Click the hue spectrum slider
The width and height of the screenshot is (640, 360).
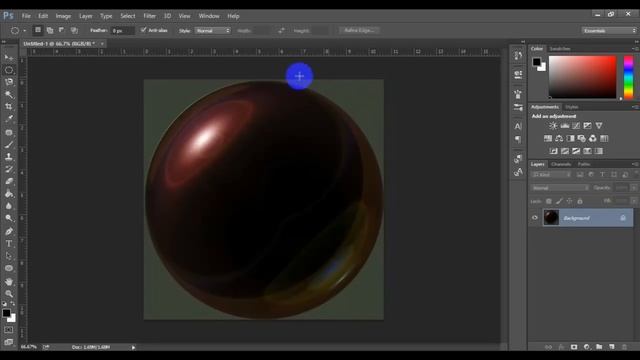click(628, 77)
